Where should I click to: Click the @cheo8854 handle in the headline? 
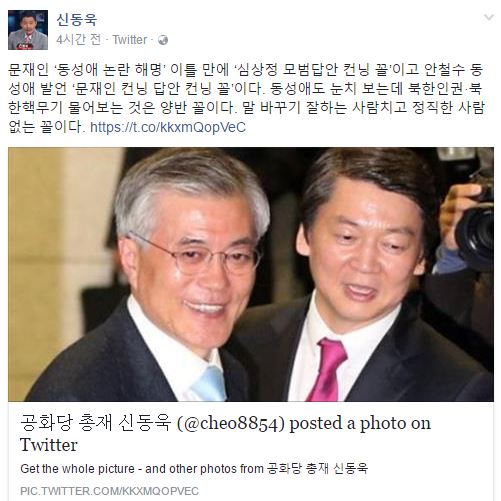(231, 423)
